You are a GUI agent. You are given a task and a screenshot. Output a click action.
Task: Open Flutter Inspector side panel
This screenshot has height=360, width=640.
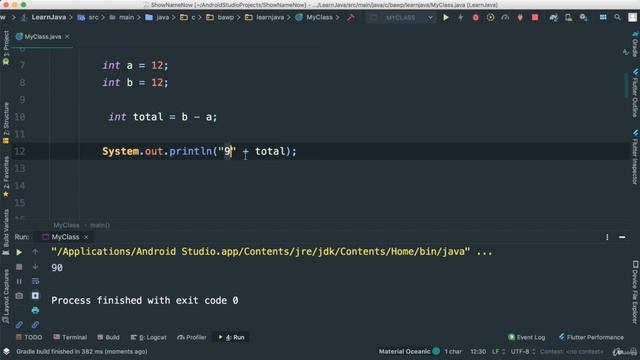[x=635, y=157]
